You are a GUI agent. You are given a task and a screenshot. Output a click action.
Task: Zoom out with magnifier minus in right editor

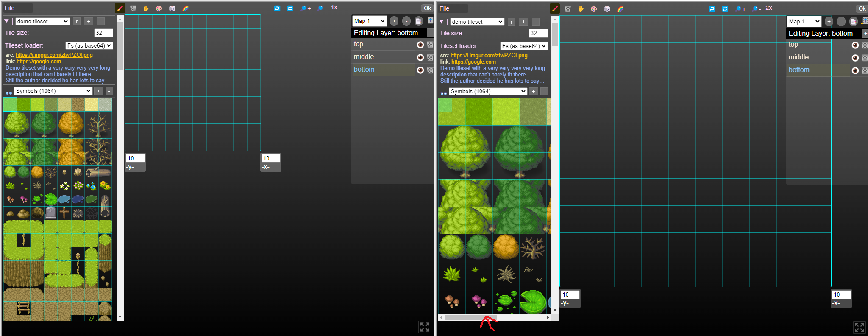click(757, 9)
